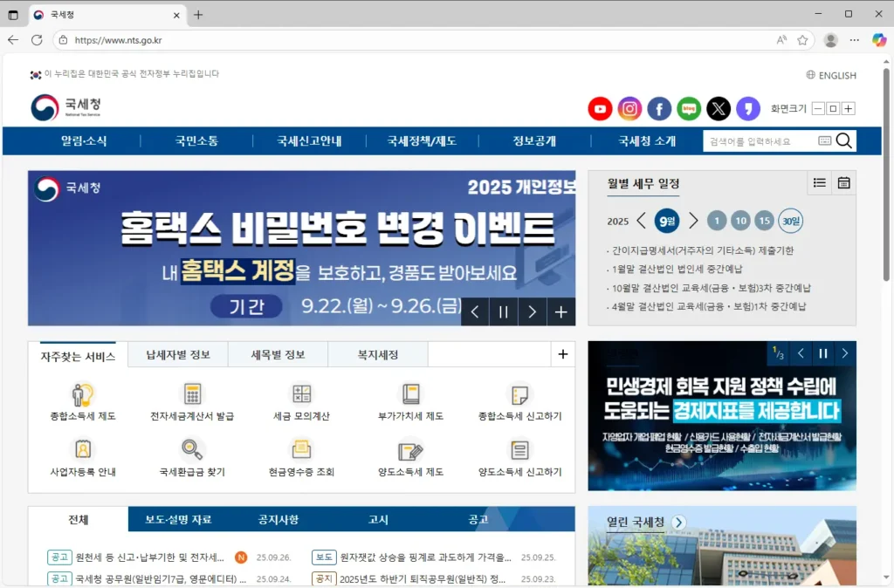This screenshot has height=588, width=894.
Task: Open the ENGLISH version link
Action: click(832, 75)
